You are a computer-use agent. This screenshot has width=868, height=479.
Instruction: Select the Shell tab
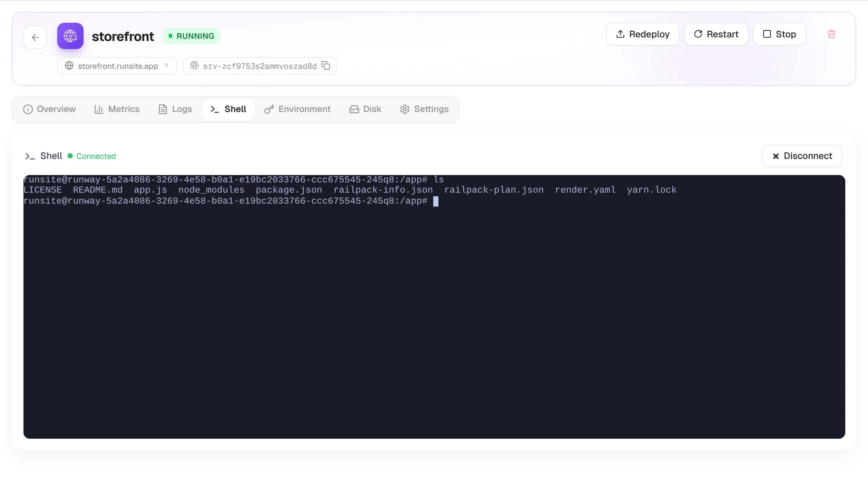click(x=228, y=109)
